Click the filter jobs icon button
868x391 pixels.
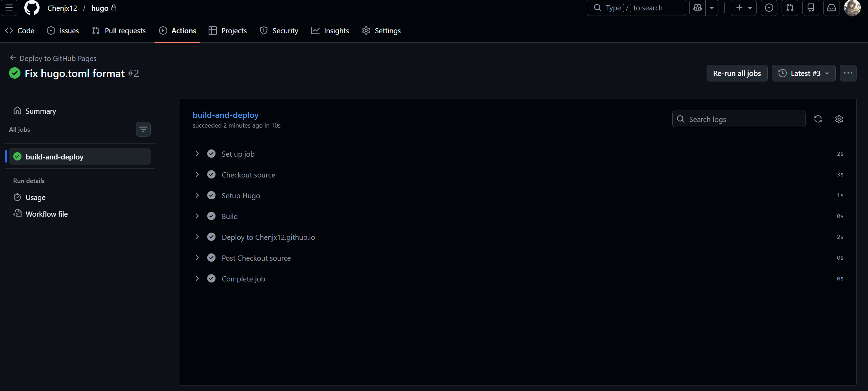click(x=143, y=129)
